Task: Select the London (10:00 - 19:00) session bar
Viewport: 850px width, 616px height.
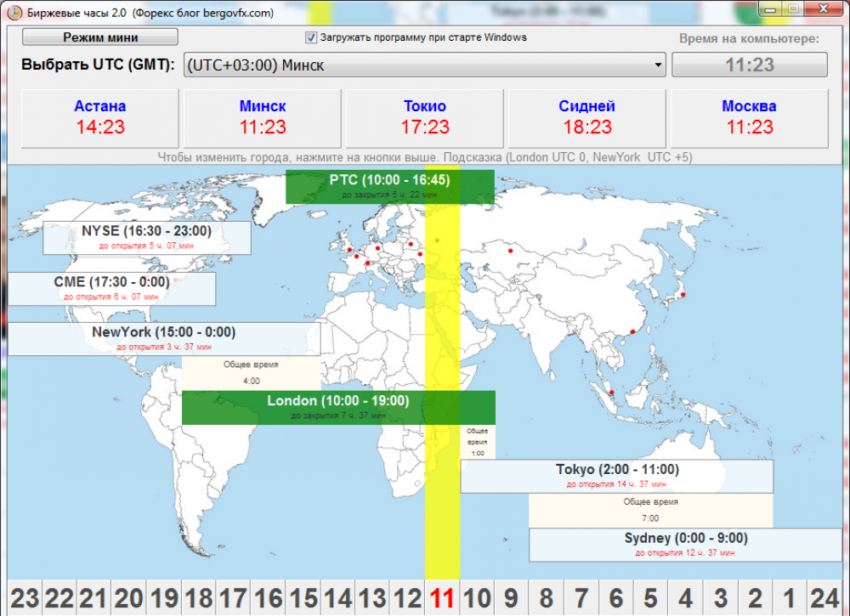Action: tap(338, 408)
